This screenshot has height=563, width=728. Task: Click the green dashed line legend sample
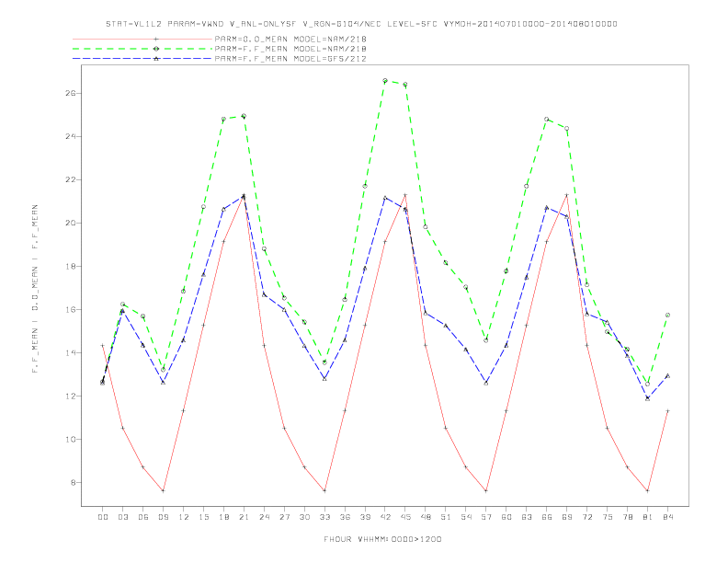click(142, 49)
